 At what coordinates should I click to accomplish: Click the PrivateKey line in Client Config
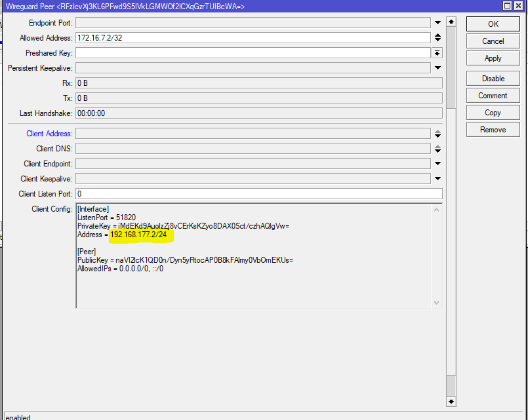point(183,226)
